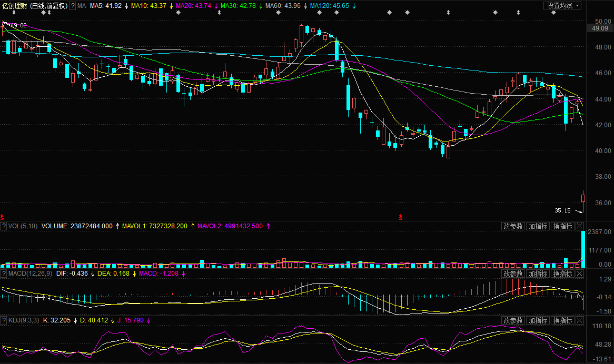Screen dimensions: 614x364
Task: Close the KDJ indicator panel
Action: pyautogui.click(x=580, y=320)
